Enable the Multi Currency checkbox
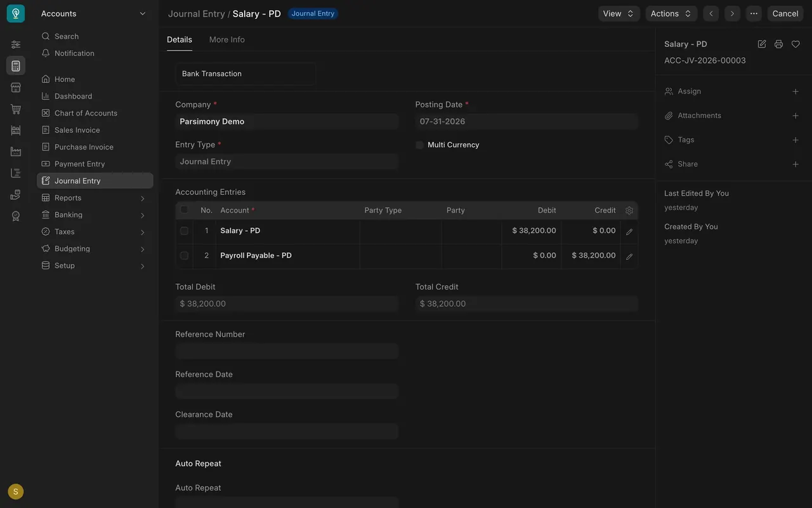This screenshot has width=812, height=508. point(419,145)
